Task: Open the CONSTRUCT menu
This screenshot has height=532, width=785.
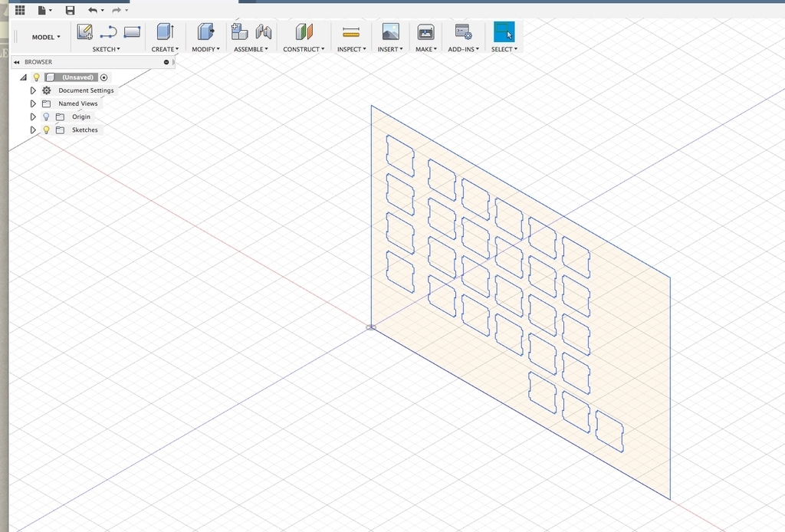Action: click(x=304, y=49)
